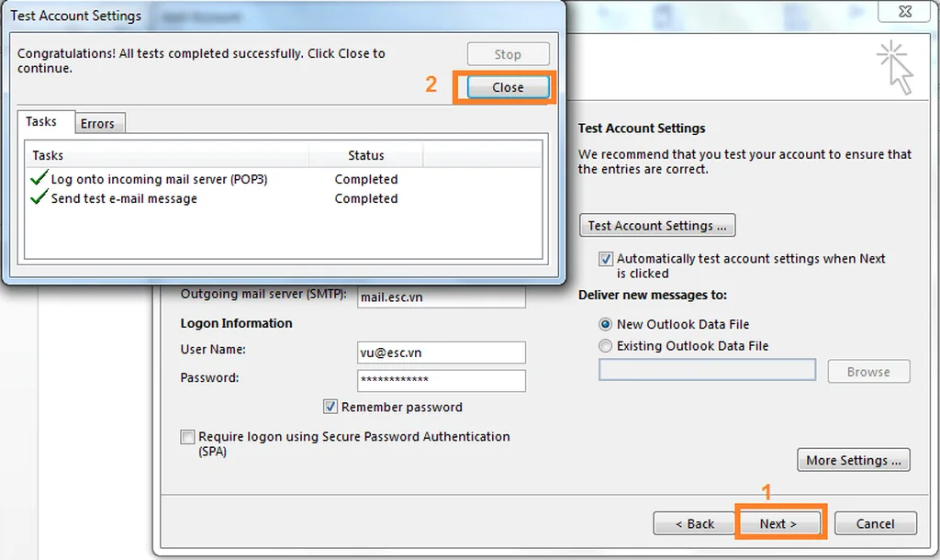Click the disabled Stop button
940x560 pixels.
click(x=508, y=54)
